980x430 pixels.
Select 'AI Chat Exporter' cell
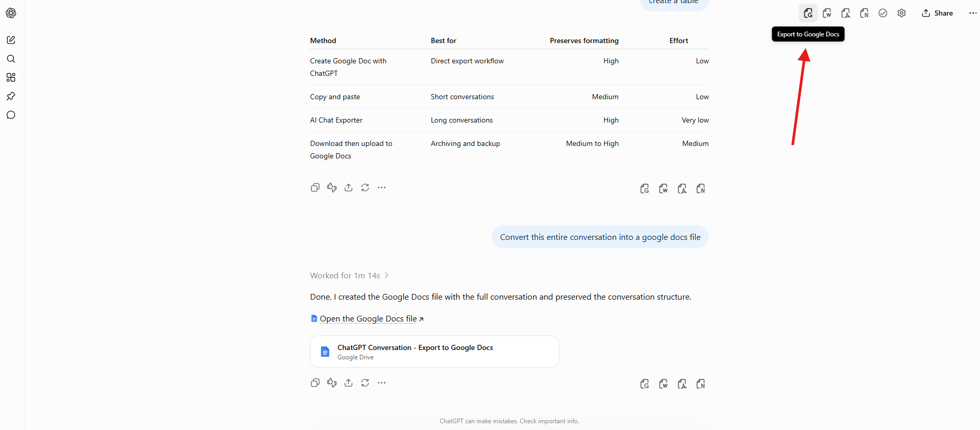coord(336,120)
